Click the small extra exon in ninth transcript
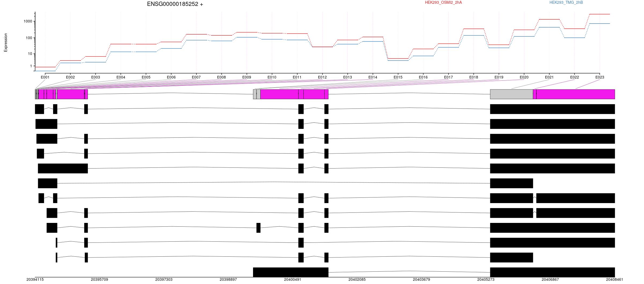This screenshot has width=644, height=284. click(x=258, y=228)
